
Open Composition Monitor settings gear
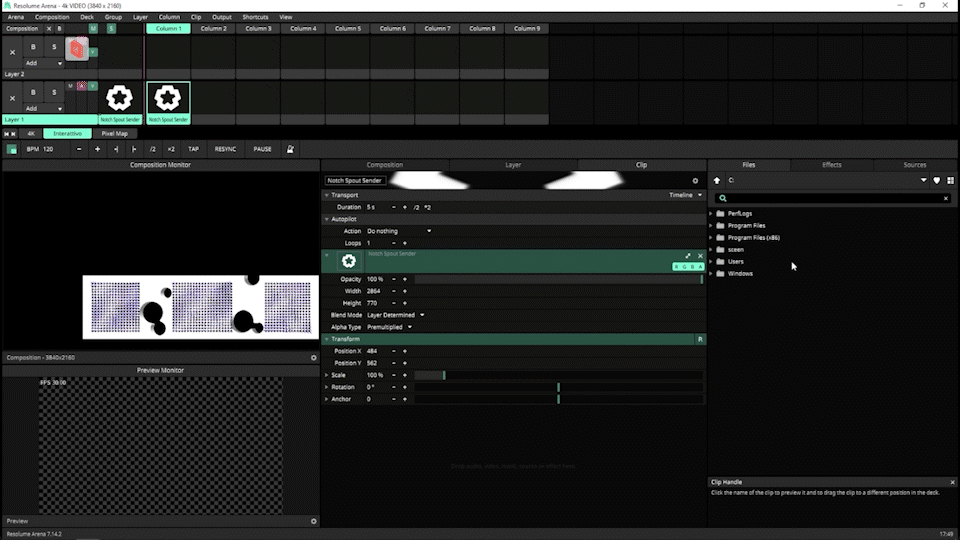[x=313, y=358]
